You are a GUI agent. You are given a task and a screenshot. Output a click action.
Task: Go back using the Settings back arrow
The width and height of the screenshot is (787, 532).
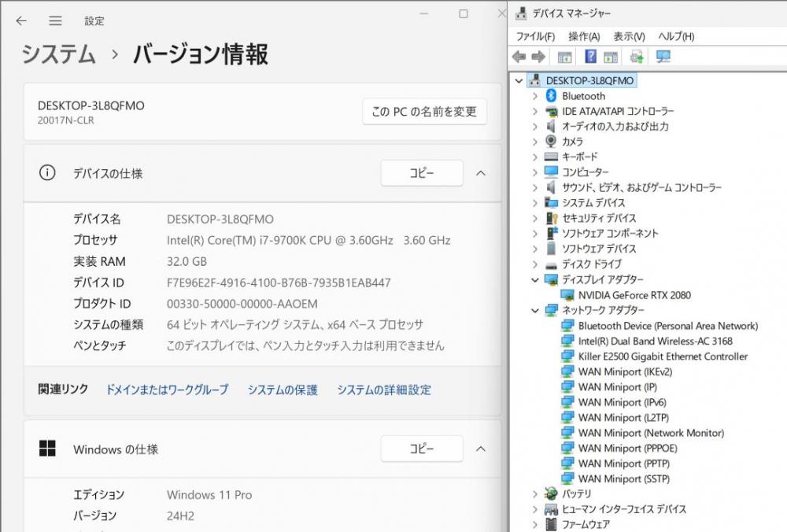(x=21, y=20)
